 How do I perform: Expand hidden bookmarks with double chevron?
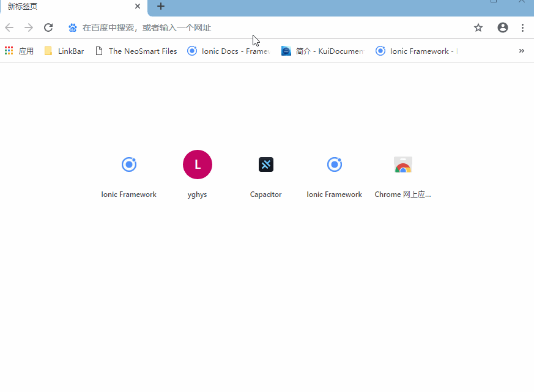521,51
